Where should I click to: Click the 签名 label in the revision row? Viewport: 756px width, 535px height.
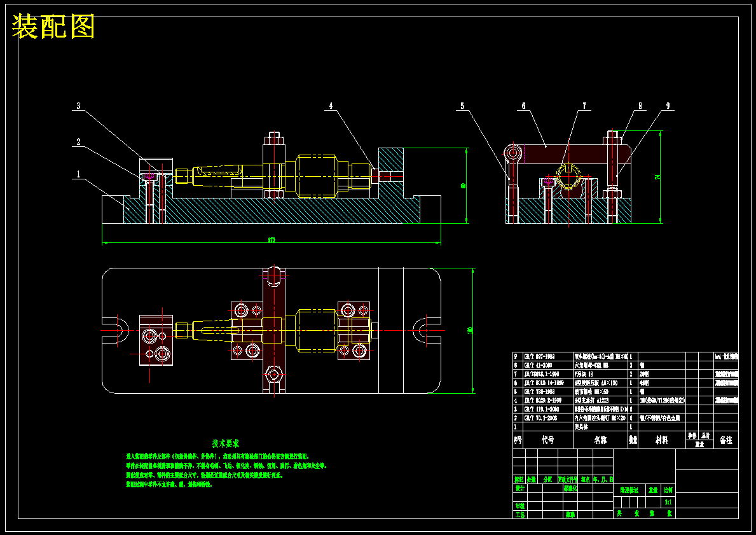tap(586, 480)
